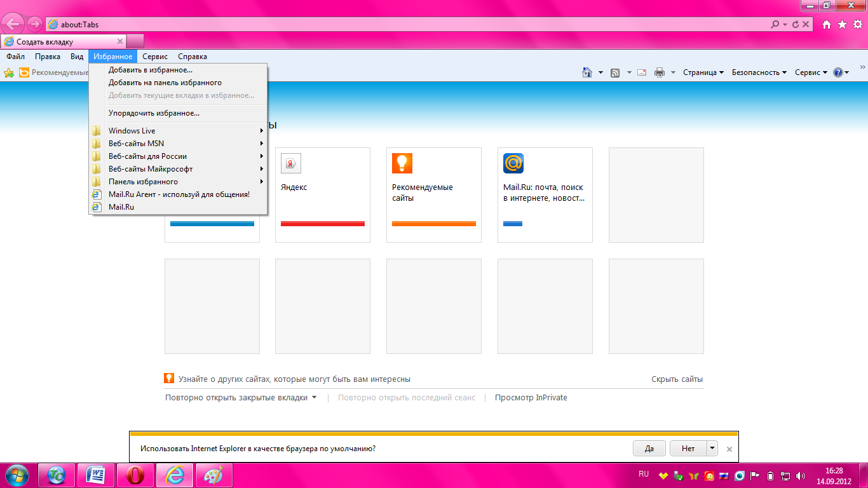Open the Справка menu
Image resolution: width=868 pixels, height=488 pixels.
(193, 57)
